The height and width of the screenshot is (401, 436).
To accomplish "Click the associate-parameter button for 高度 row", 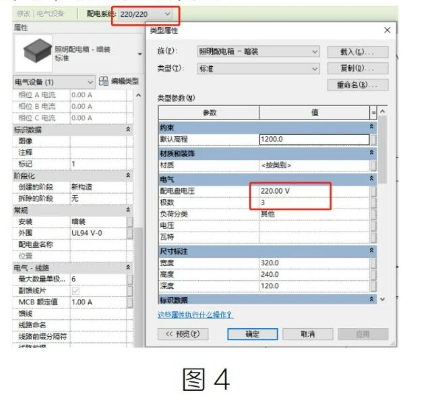I will tap(373, 274).
